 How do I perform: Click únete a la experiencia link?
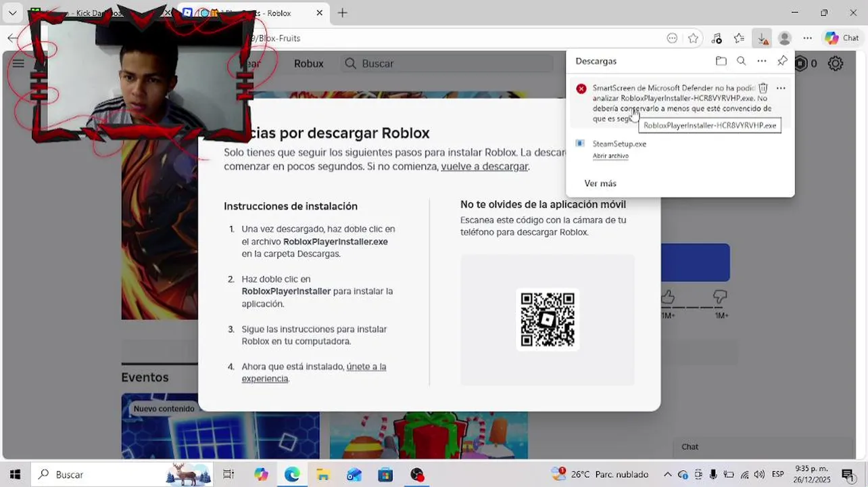click(x=314, y=373)
